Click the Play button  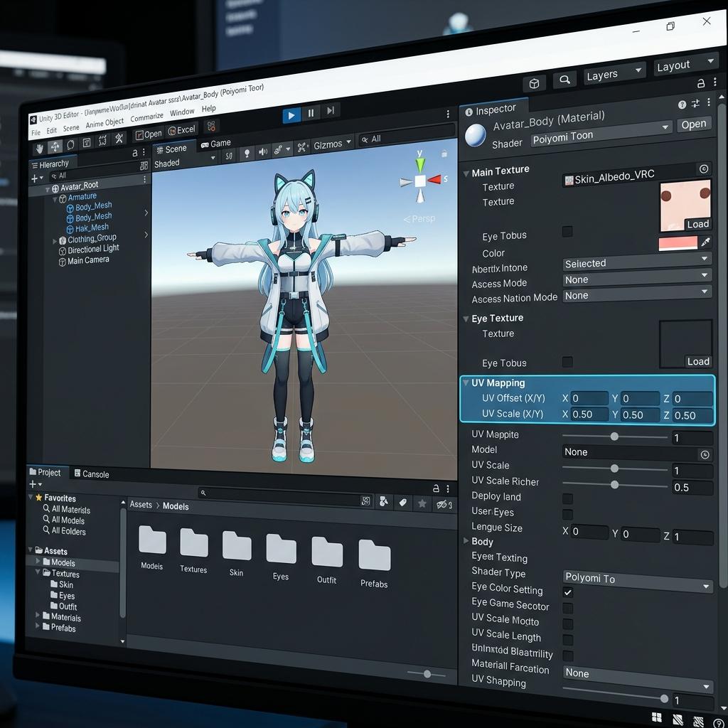[x=291, y=115]
